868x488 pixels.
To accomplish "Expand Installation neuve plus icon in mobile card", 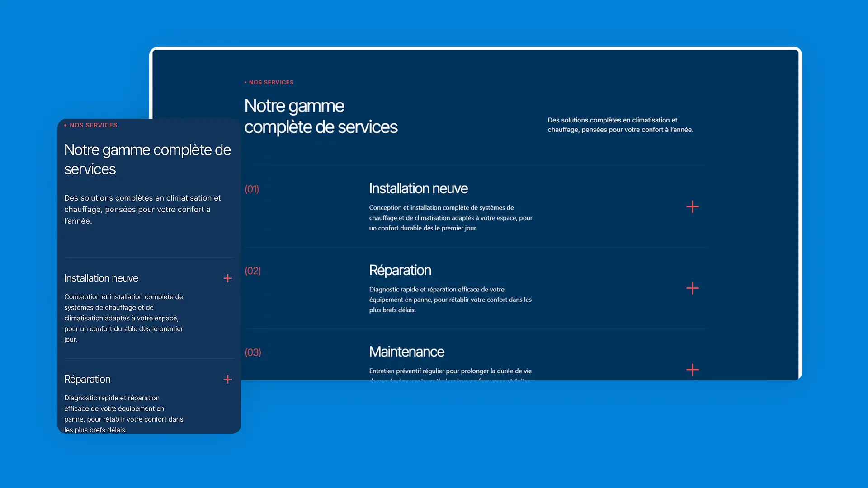I will click(228, 278).
